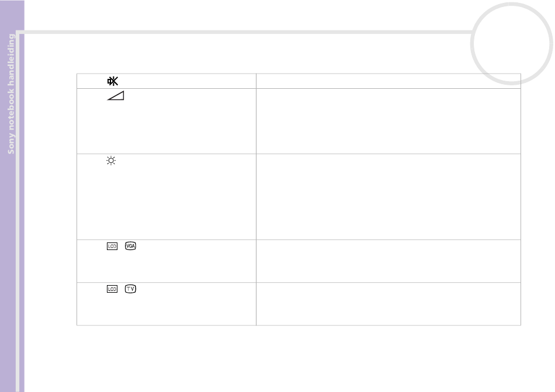Viewport: 555px width, 392px height.
Task: Click the description cell beside volume triangle
Action: (388, 121)
